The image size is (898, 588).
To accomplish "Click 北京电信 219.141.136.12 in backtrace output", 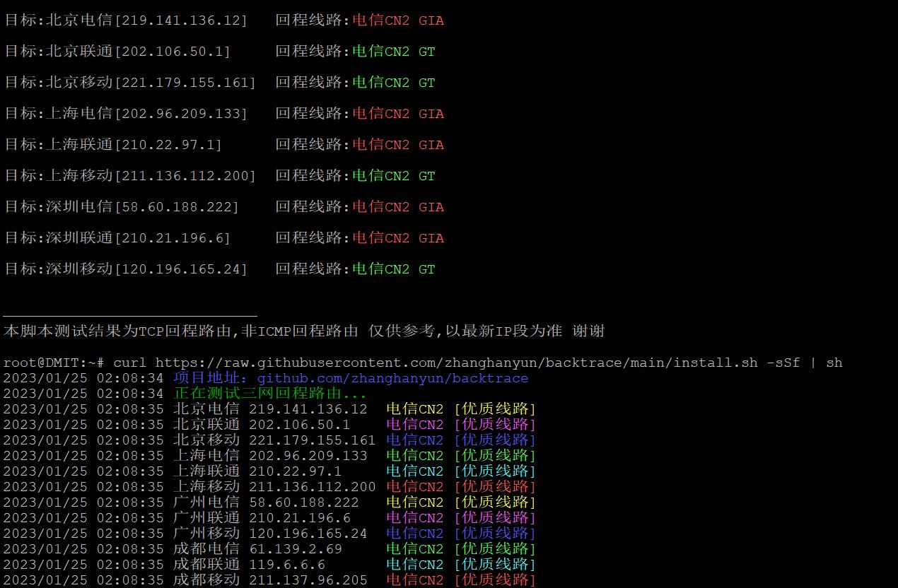I will tap(270, 409).
